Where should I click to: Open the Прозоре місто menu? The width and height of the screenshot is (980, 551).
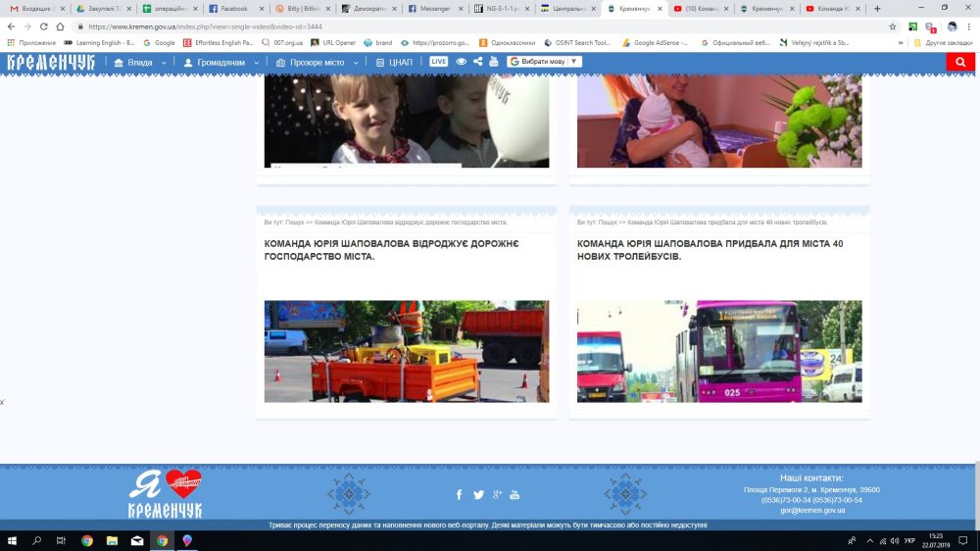318,62
